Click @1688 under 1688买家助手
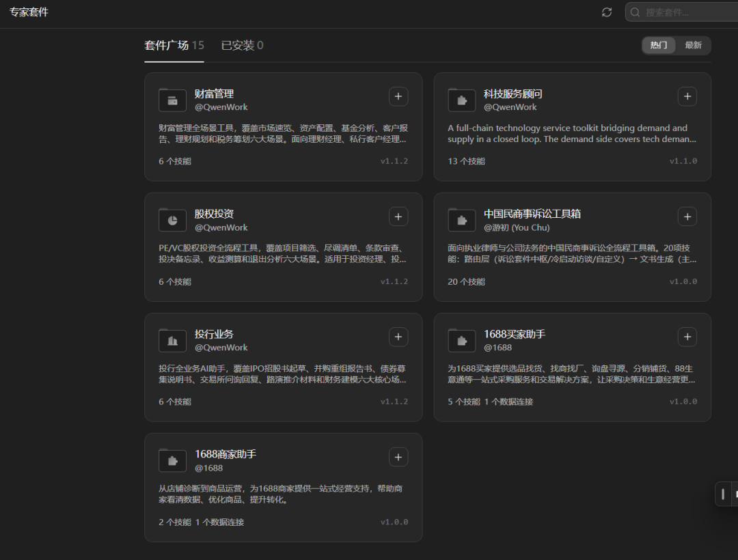The height and width of the screenshot is (560, 738). [498, 348]
